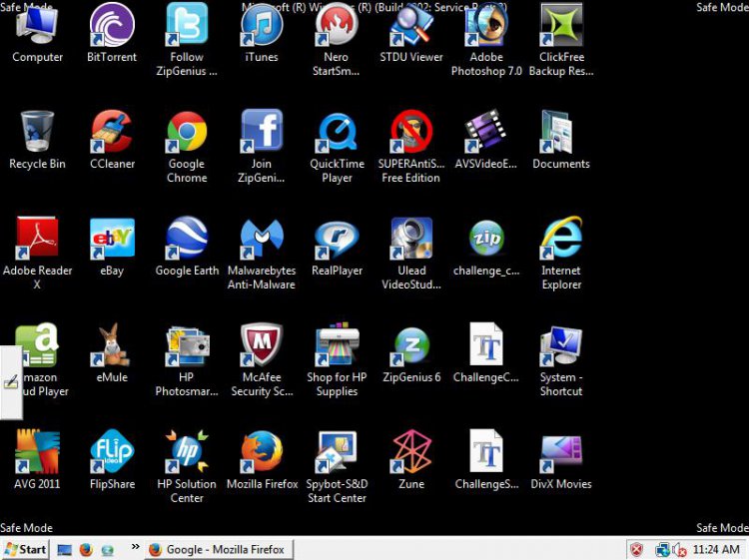Click the pen input panel tab
The height and width of the screenshot is (560, 749).
coord(11,382)
